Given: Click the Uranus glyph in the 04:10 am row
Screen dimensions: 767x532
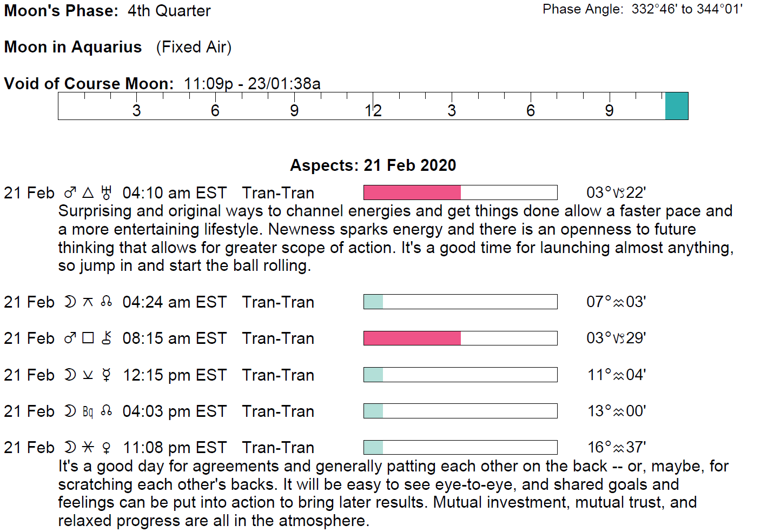Looking at the screenshot, I should click(107, 193).
